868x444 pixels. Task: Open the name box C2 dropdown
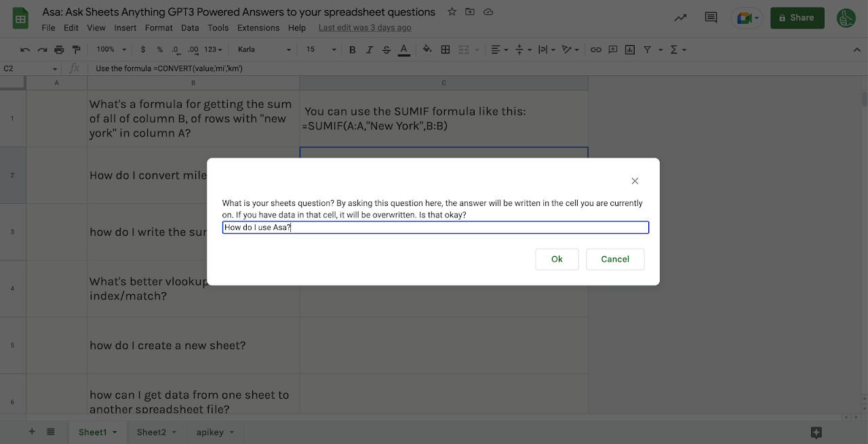click(x=55, y=68)
